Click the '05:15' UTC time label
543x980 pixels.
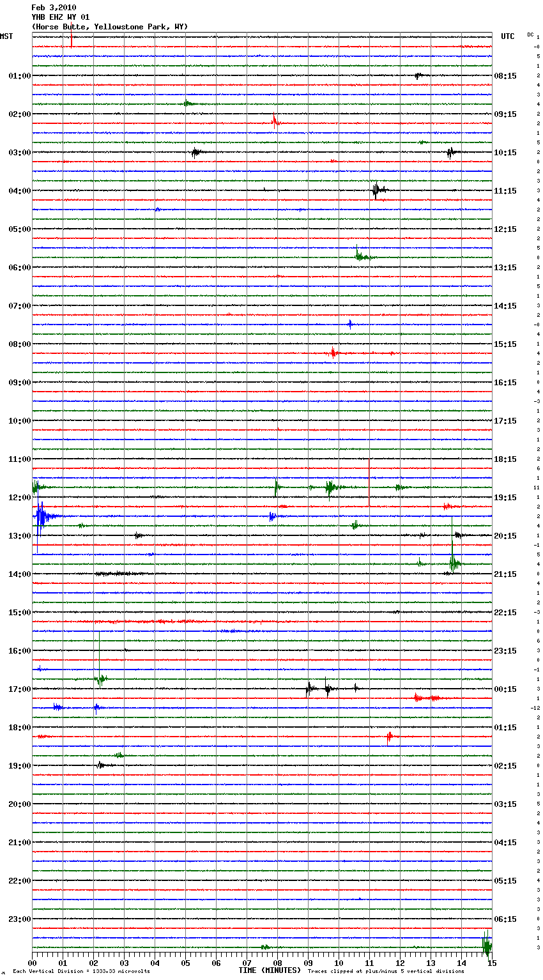click(x=505, y=881)
